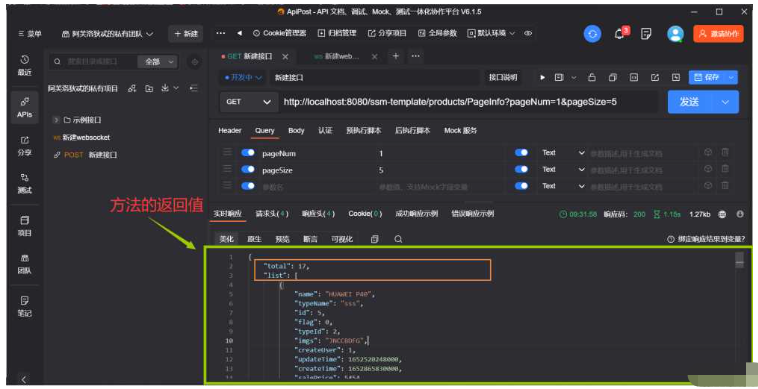Open the note icon beside the bell
The width and height of the screenshot is (758, 389).
pyautogui.click(x=646, y=33)
